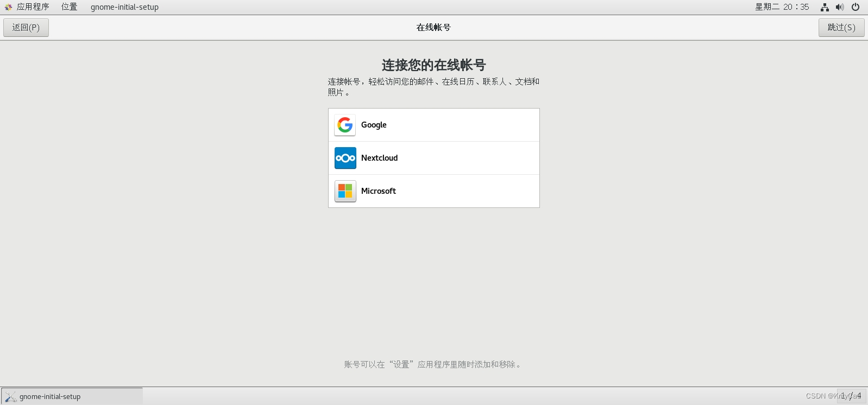Open the 应用程序 menu
The width and height of the screenshot is (868, 405).
[x=33, y=7]
